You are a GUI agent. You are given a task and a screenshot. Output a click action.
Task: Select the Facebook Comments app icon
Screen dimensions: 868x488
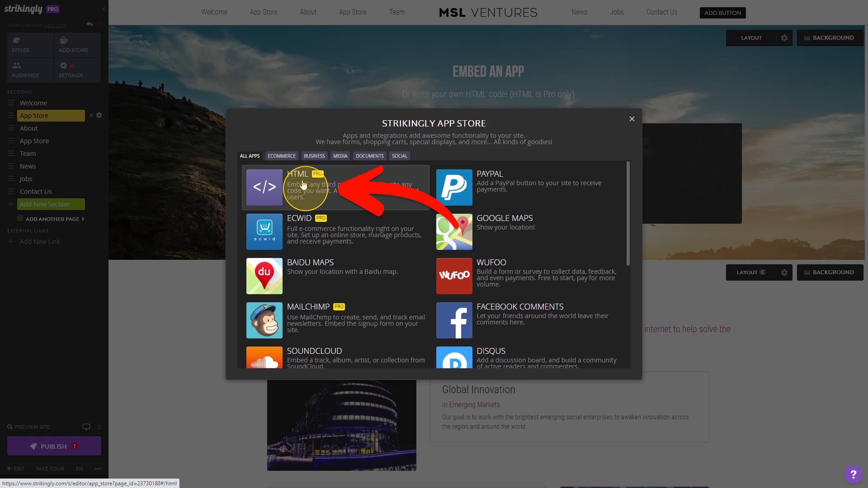454,320
